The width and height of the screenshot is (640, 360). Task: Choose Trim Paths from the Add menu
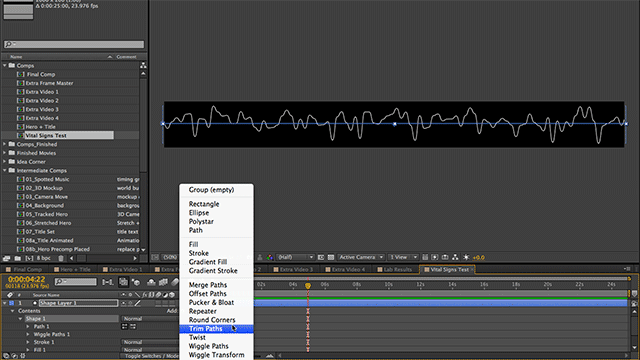pos(216,329)
